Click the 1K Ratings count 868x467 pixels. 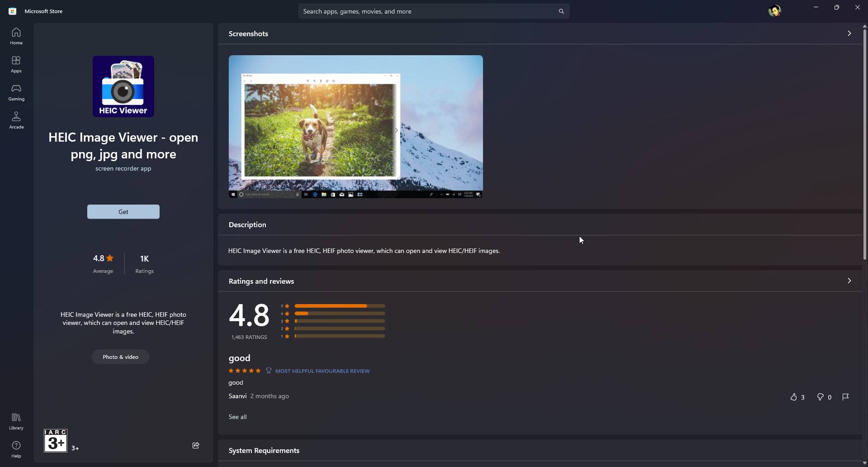[145, 264]
